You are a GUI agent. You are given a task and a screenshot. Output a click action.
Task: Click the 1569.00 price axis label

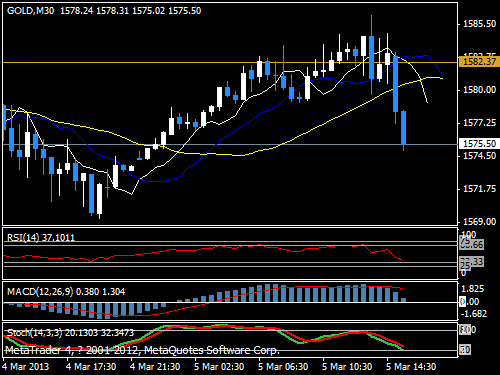(x=480, y=222)
